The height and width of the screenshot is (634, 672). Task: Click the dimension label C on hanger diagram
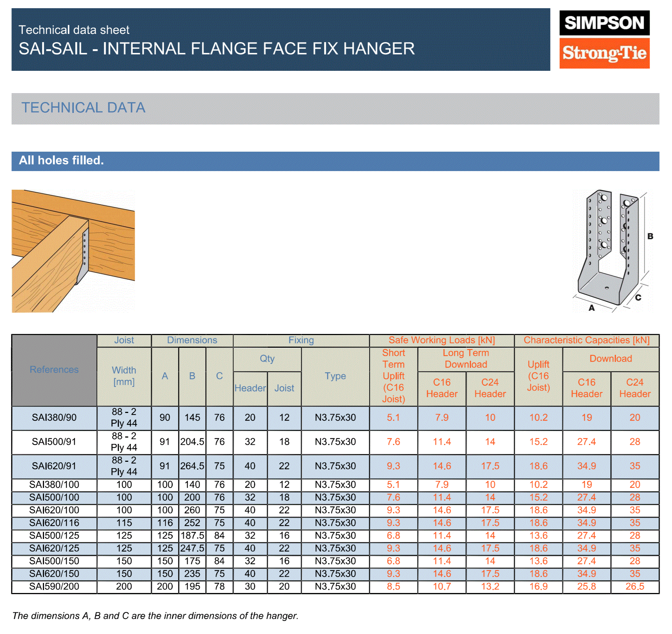click(x=638, y=297)
